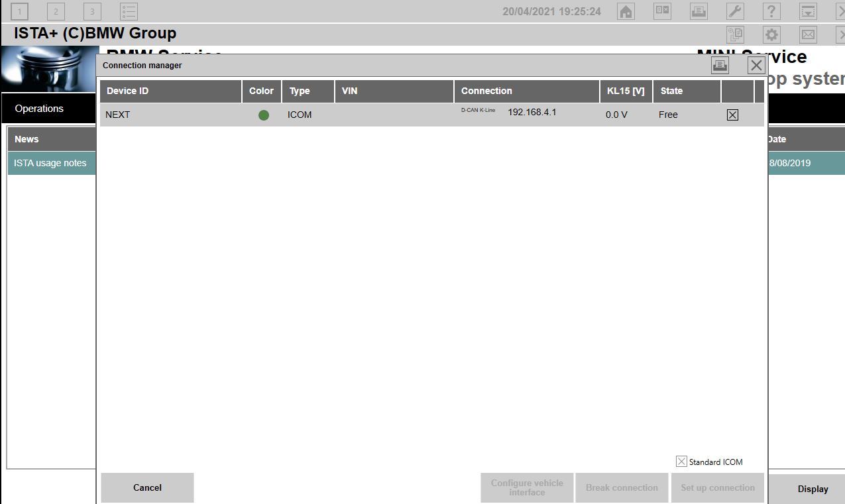Open the Operations tab
This screenshot has height=504, width=845.
pos(40,109)
